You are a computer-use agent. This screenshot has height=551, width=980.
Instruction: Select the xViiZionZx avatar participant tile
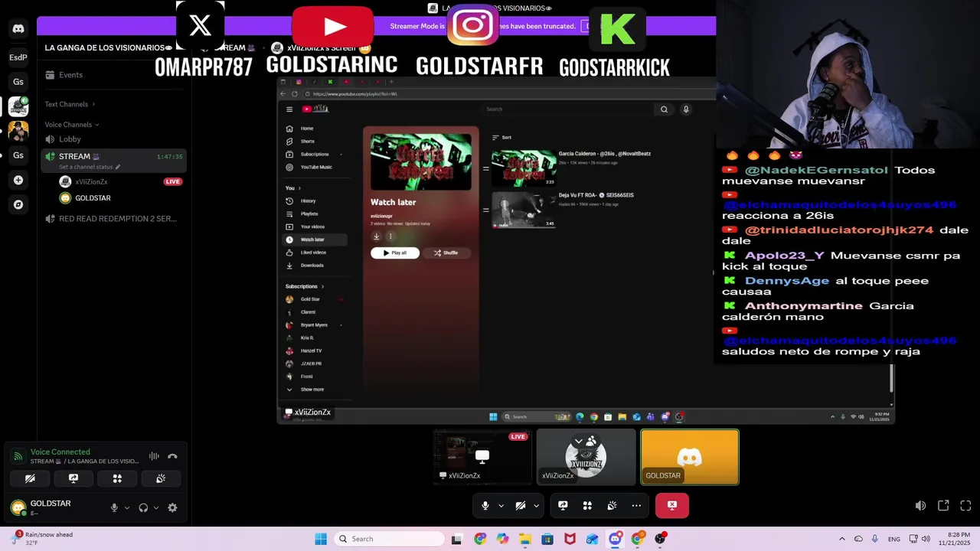pos(586,457)
